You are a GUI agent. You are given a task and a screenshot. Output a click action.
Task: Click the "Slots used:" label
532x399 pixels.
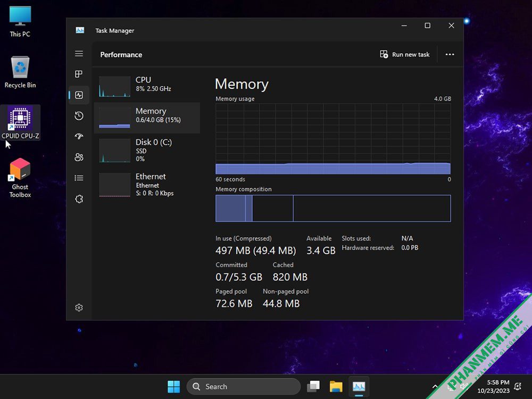[x=356, y=238]
